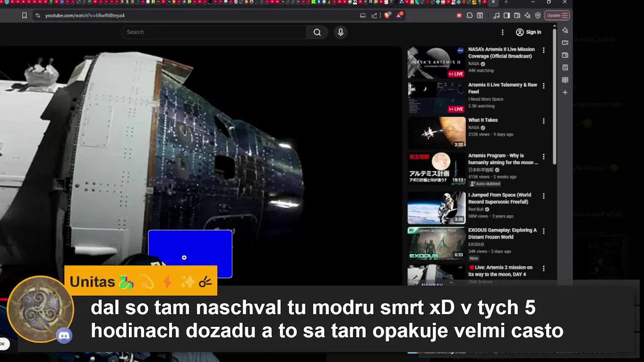644x362 pixels.
Task: Open the Brave Rewards triangle icon
Action: click(x=399, y=15)
